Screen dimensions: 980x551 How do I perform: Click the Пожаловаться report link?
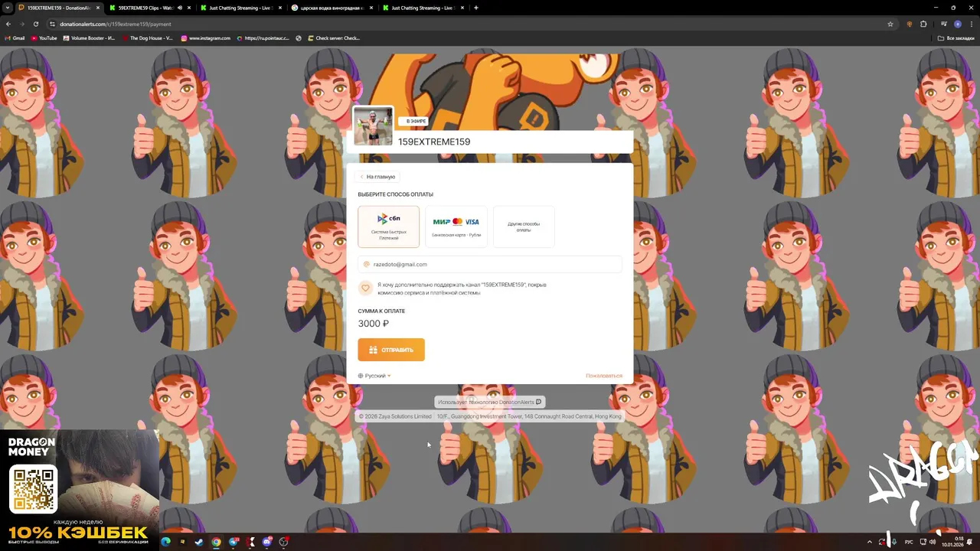click(x=604, y=376)
